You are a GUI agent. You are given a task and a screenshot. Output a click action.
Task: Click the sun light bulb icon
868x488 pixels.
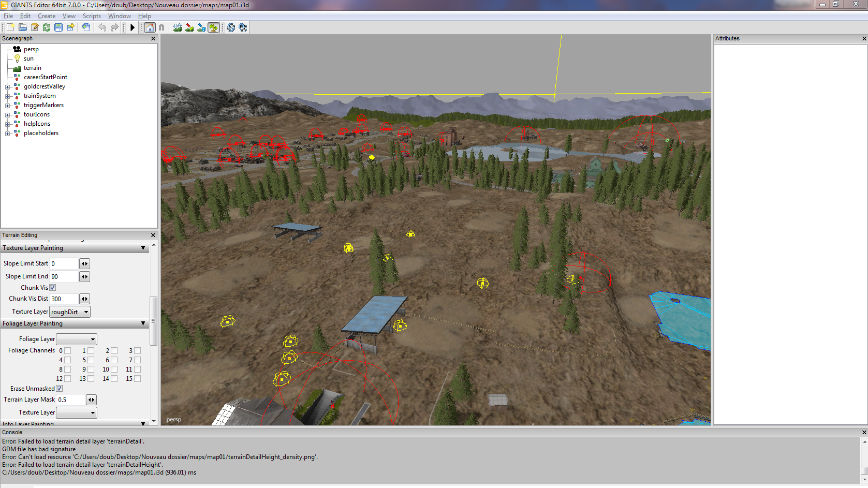pos(17,58)
